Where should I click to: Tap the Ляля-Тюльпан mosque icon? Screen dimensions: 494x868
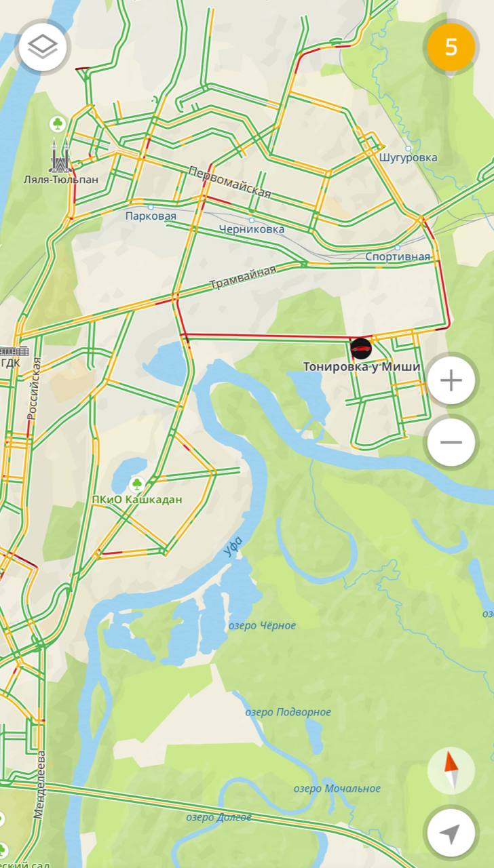coord(60,157)
